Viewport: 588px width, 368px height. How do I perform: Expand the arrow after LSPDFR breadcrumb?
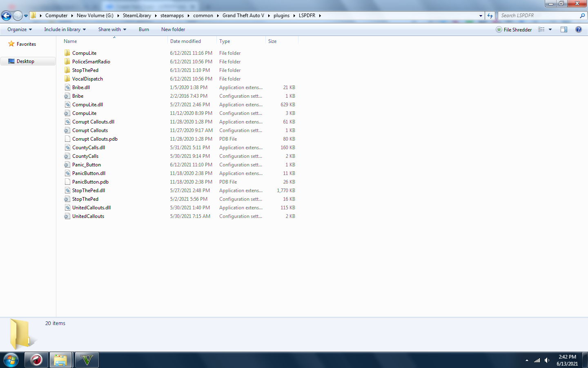point(320,16)
